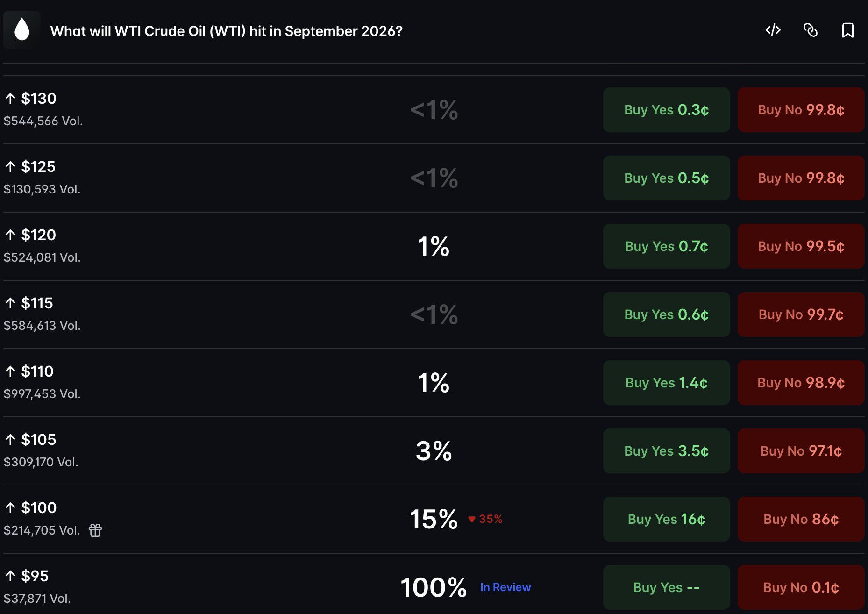Buy No at 0.1¢ for $95
Image resolution: width=868 pixels, height=614 pixels.
(x=801, y=587)
